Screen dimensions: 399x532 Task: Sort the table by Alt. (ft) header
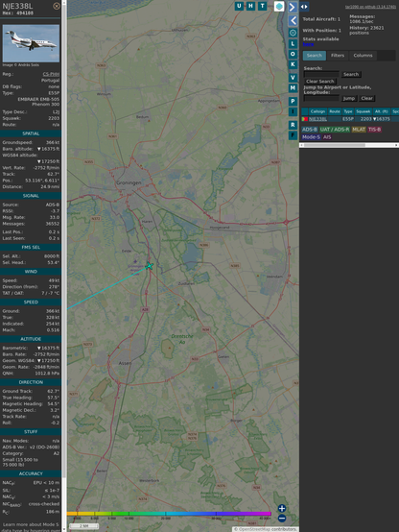coord(381,111)
